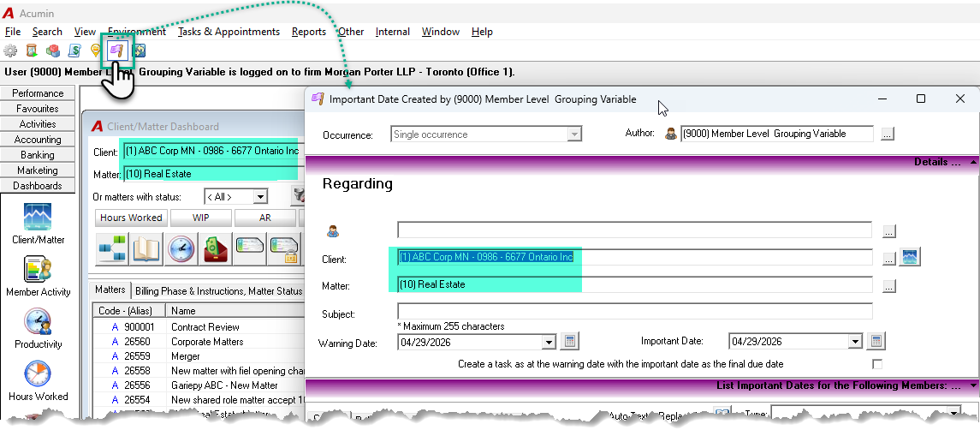Click the colored cubes toolbar icon
980x430 pixels.
point(53,51)
